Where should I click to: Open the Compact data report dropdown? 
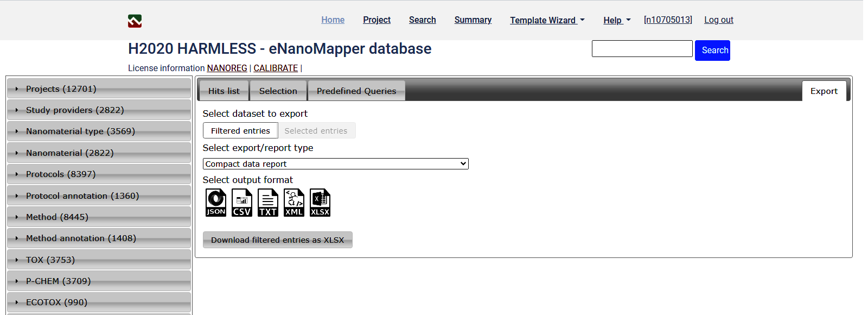335,163
